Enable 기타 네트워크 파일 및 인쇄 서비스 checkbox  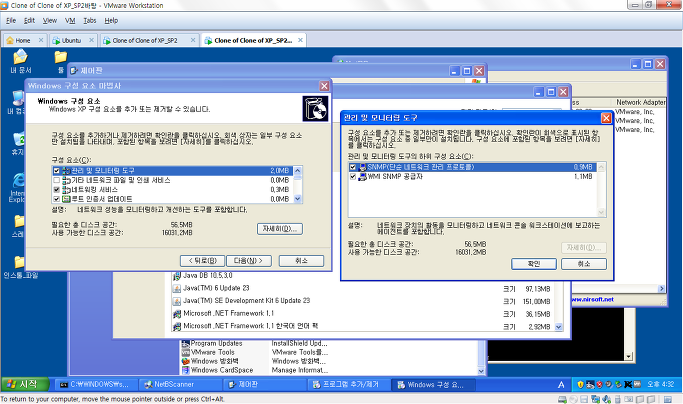click(x=56, y=180)
